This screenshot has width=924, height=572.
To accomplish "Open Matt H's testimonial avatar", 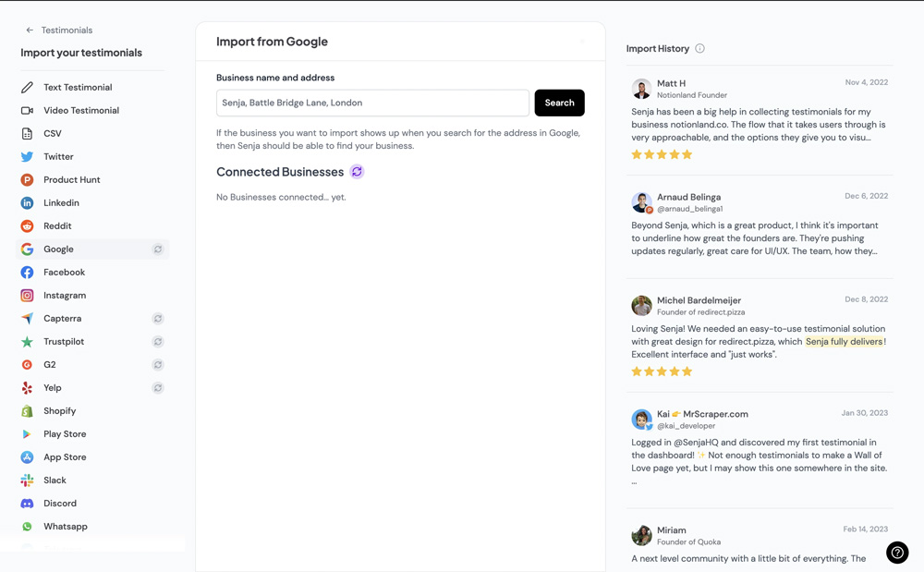I will coord(641,89).
